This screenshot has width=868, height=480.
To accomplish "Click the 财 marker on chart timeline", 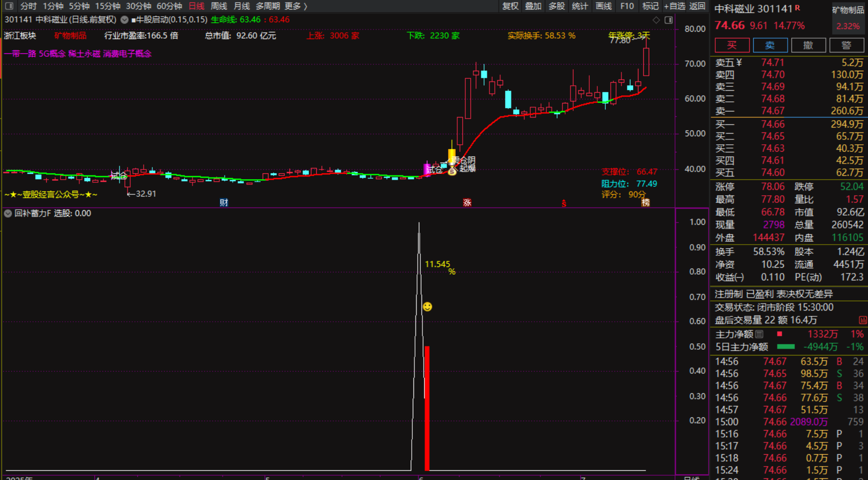I will tap(224, 203).
